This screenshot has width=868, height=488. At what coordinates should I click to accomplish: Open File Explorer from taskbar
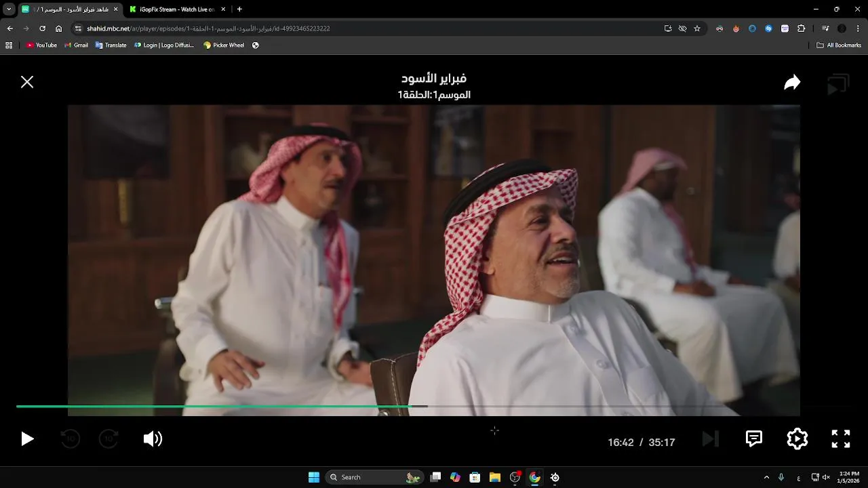click(x=495, y=477)
